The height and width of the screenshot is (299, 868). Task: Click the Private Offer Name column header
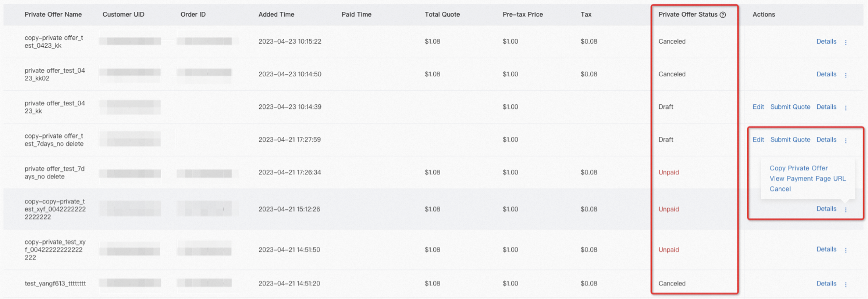(53, 14)
